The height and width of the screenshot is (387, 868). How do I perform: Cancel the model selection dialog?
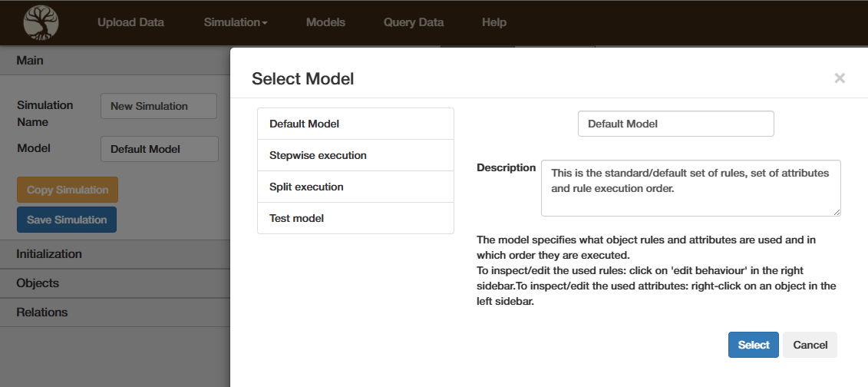810,345
